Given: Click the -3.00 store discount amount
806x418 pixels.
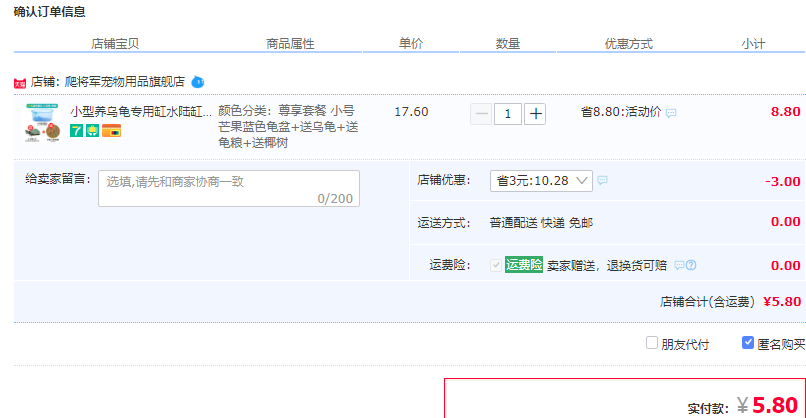Looking at the screenshot, I should click(783, 181).
